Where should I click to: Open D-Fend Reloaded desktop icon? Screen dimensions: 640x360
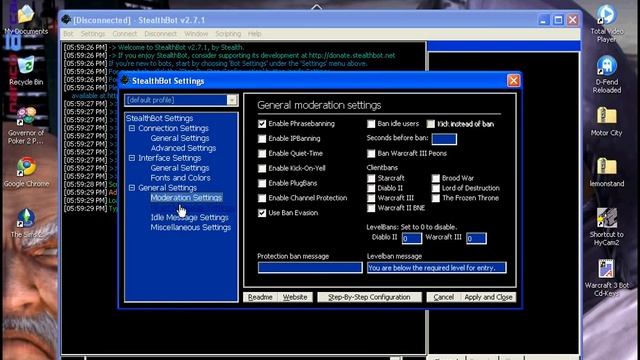pyautogui.click(x=606, y=73)
